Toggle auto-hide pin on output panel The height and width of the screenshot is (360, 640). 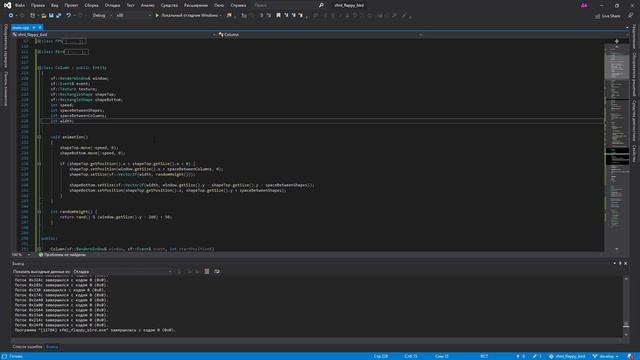pyautogui.click(x=620, y=264)
